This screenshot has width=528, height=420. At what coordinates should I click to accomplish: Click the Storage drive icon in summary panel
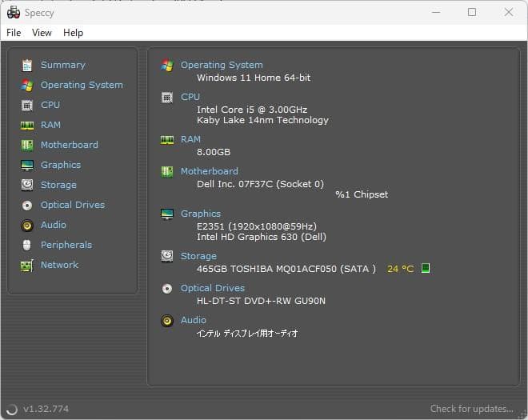(167, 256)
